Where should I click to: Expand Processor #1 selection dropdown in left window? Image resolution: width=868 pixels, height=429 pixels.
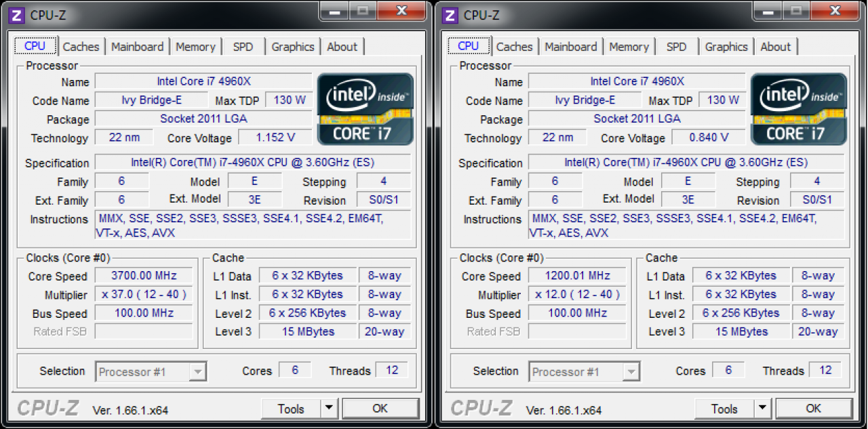(197, 371)
